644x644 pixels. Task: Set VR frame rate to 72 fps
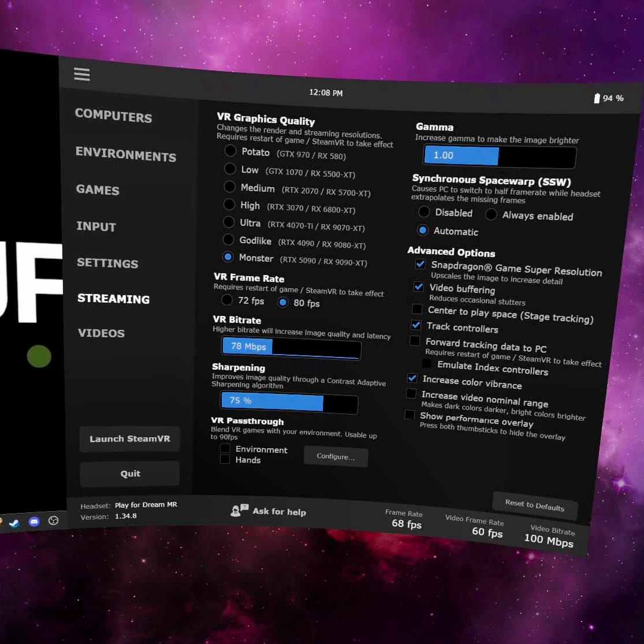[227, 300]
